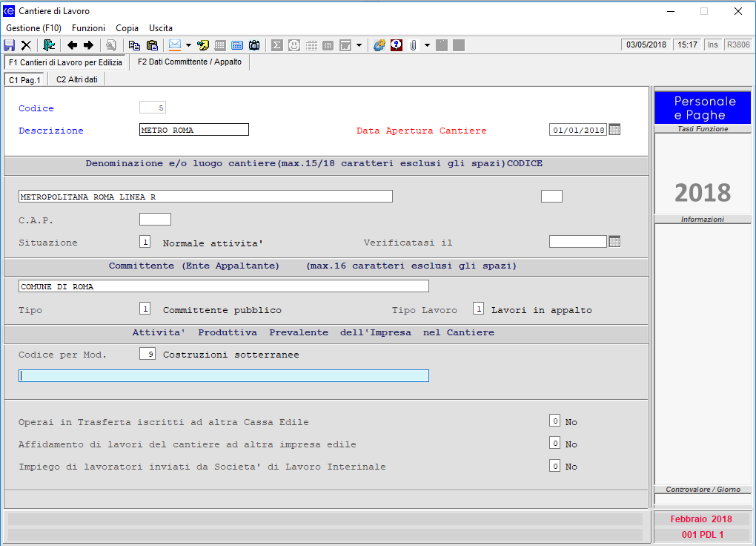Click the gear and wrench settings icon

[x=379, y=45]
